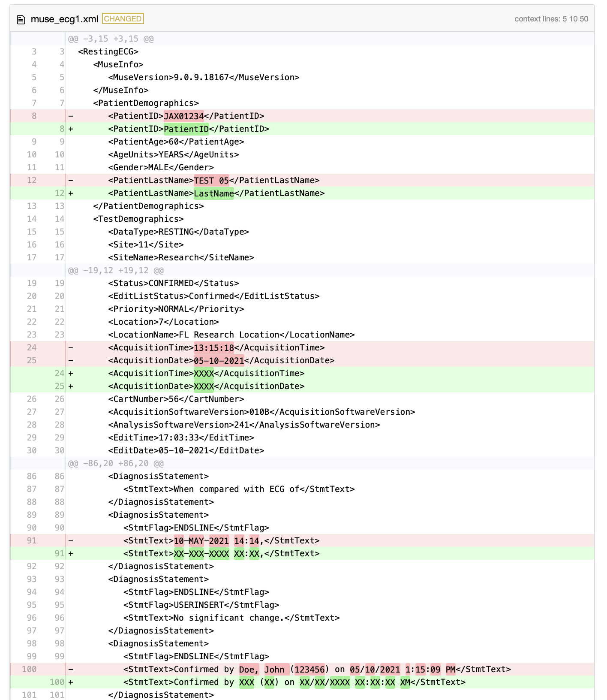Click the AnalysisSoftwareVersion 241 line

click(244, 425)
